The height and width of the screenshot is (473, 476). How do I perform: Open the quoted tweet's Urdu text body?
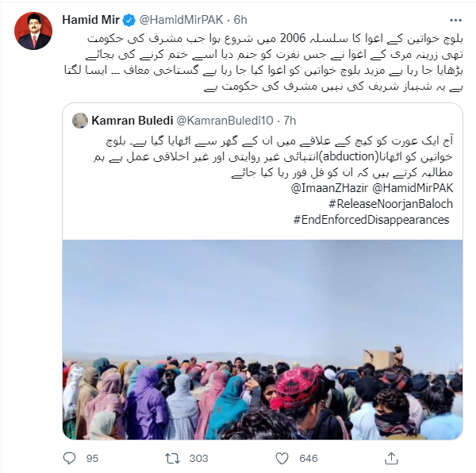pos(273,156)
